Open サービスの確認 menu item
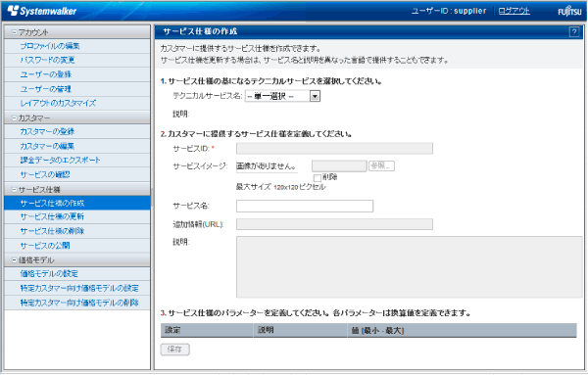Image resolution: width=588 pixels, height=375 pixels. (77, 174)
